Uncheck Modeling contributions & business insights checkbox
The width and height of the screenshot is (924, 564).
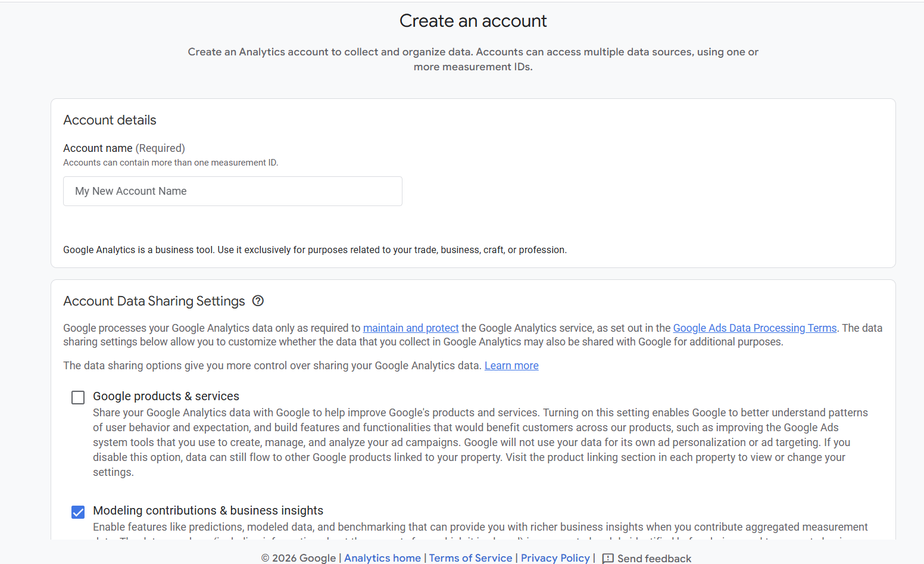(78, 512)
